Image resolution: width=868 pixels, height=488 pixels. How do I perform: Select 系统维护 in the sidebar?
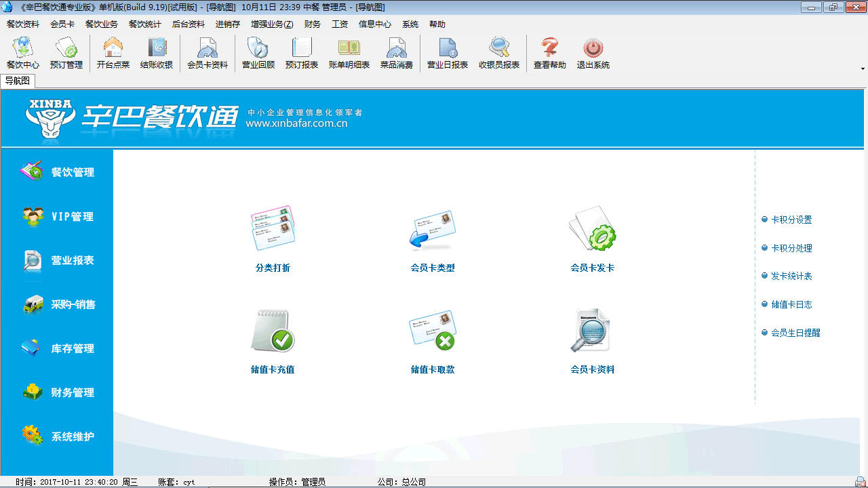[57, 436]
